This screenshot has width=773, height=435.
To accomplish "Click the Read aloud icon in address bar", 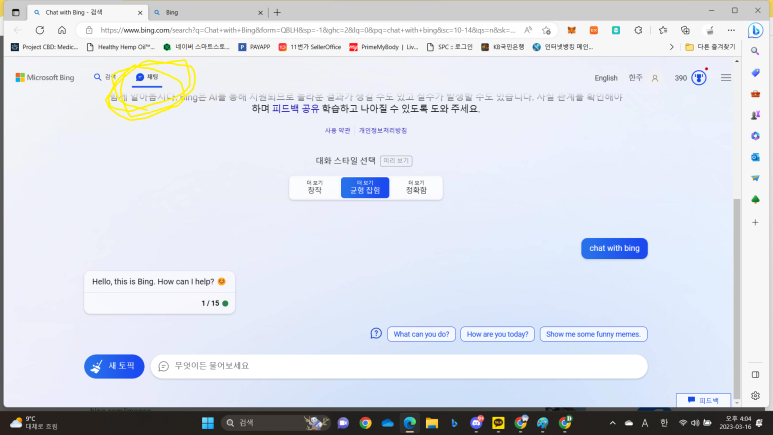I will coord(528,30).
